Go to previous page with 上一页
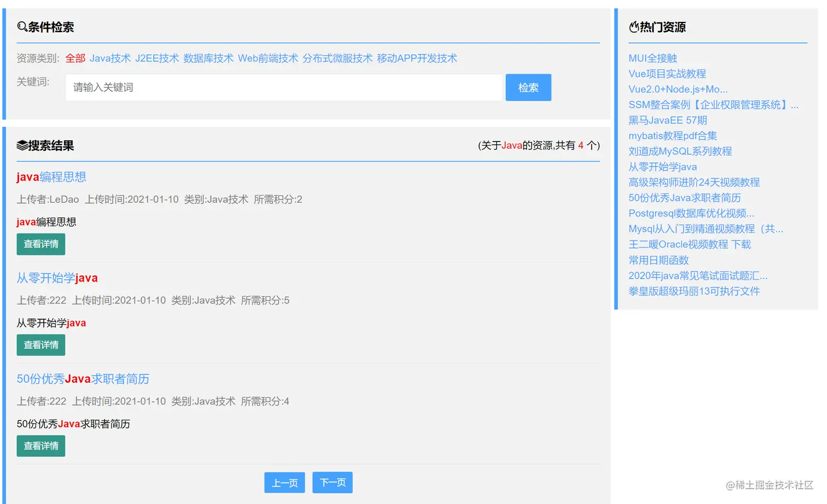 point(285,483)
